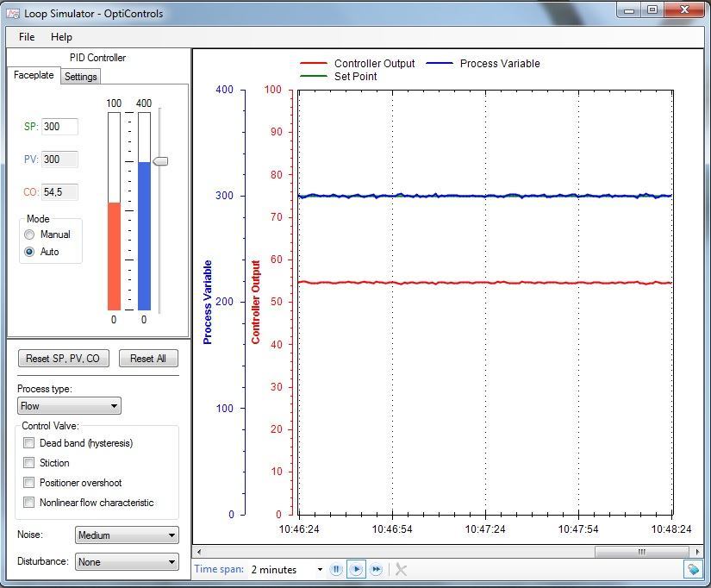
Task: Click the 10:47:54 time axis label
Action: click(578, 529)
